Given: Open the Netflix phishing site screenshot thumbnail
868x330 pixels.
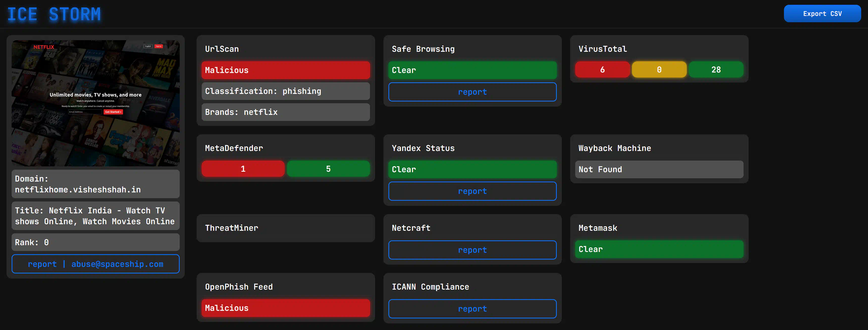Looking at the screenshot, I should (95, 103).
